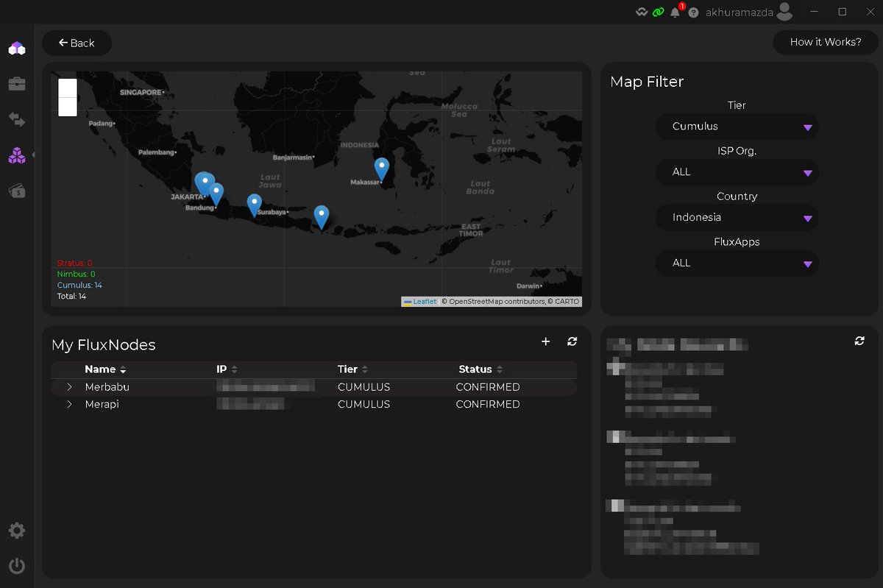Open the cash buy/sell sidebar icon
This screenshot has height=588, width=883.
click(17, 191)
